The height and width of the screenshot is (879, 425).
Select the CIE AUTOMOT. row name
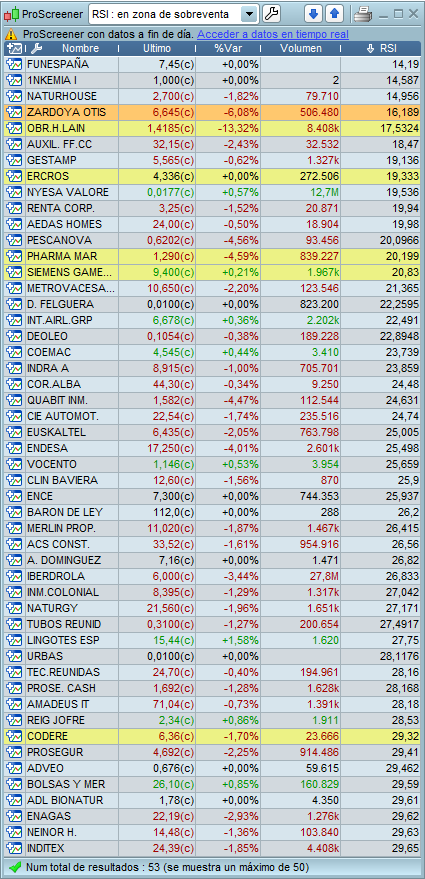click(x=63, y=417)
